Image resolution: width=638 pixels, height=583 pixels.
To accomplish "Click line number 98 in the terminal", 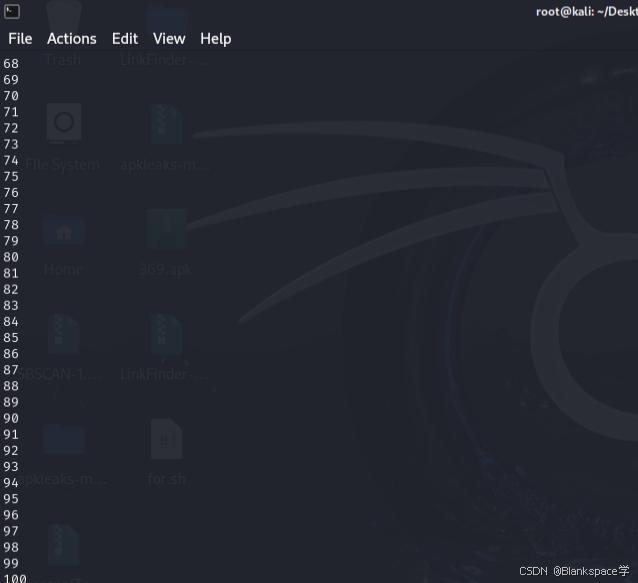I will 11,547.
